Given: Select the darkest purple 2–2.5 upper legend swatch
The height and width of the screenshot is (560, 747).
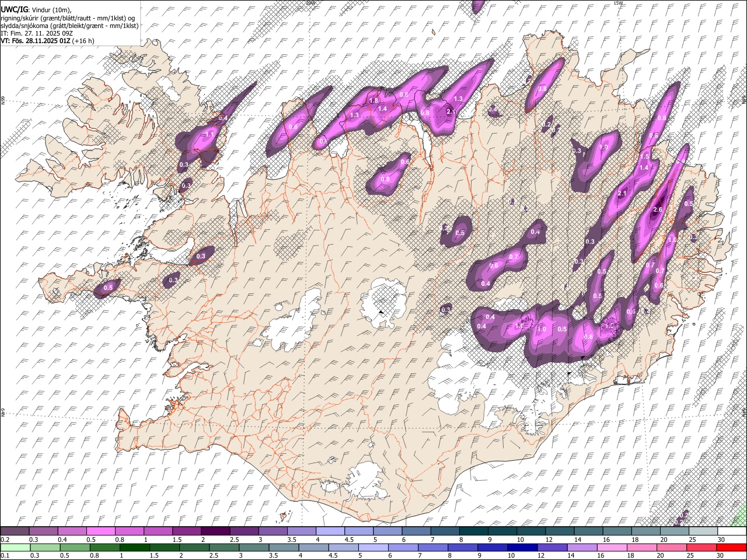Looking at the screenshot, I should (216, 531).
